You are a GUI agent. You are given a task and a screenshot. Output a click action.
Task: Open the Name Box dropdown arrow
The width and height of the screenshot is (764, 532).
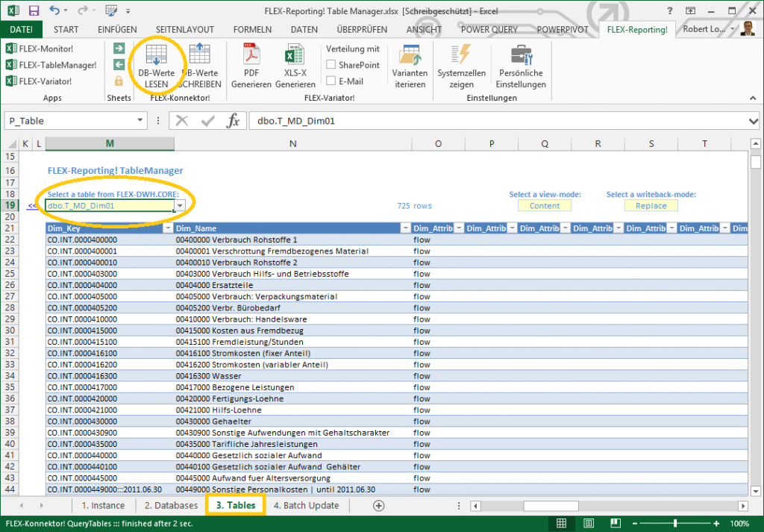click(x=141, y=121)
